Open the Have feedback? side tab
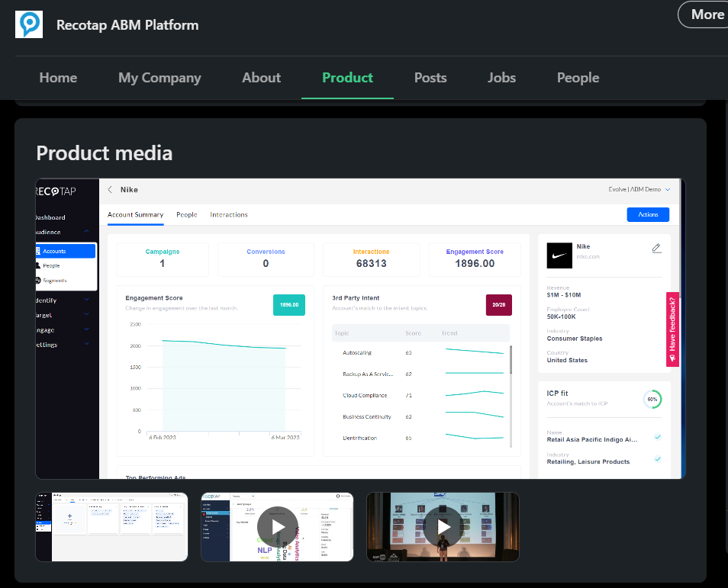 click(672, 329)
